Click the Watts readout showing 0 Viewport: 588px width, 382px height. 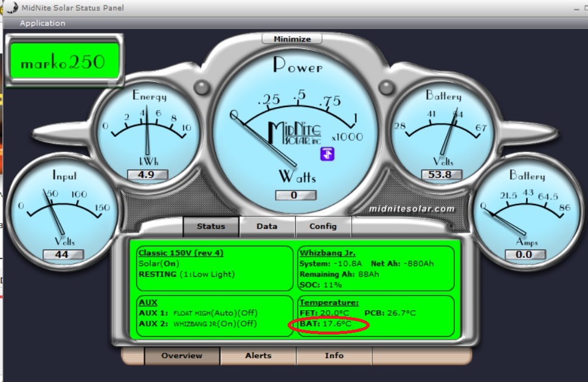[x=295, y=195]
